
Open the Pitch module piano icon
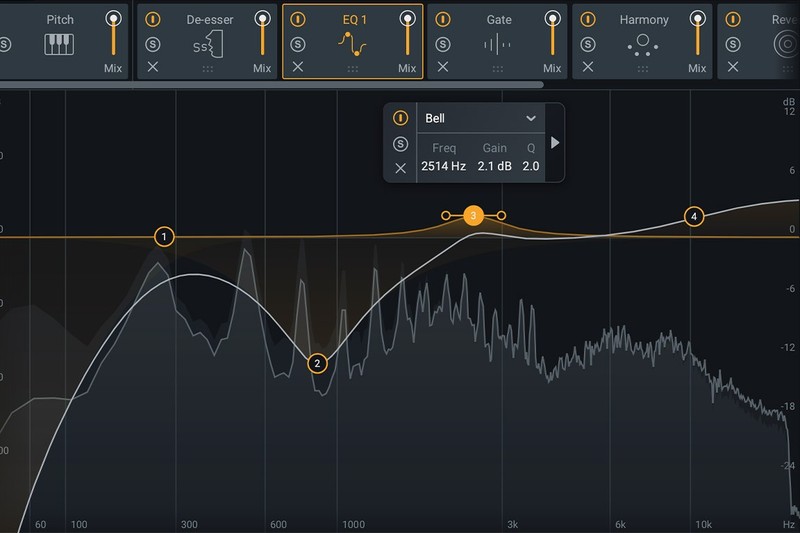point(59,44)
